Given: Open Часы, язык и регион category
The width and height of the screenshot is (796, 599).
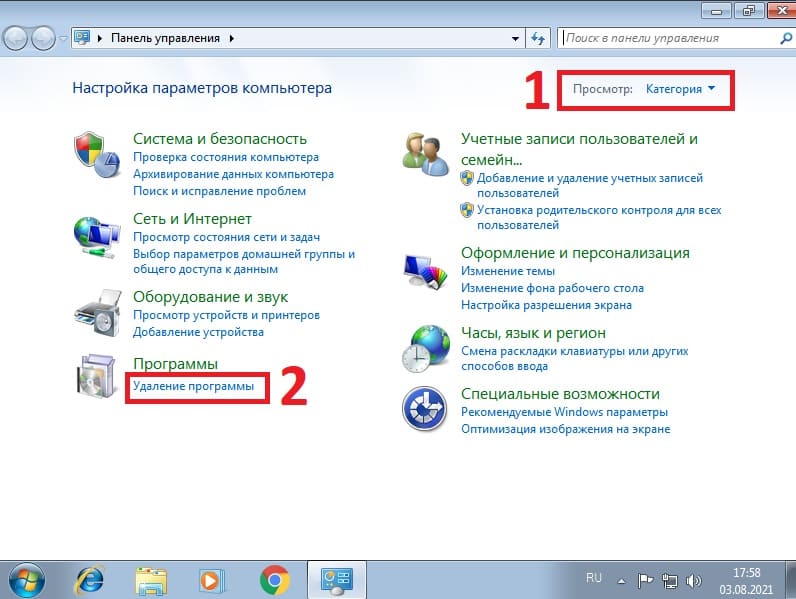Looking at the screenshot, I should [x=534, y=333].
